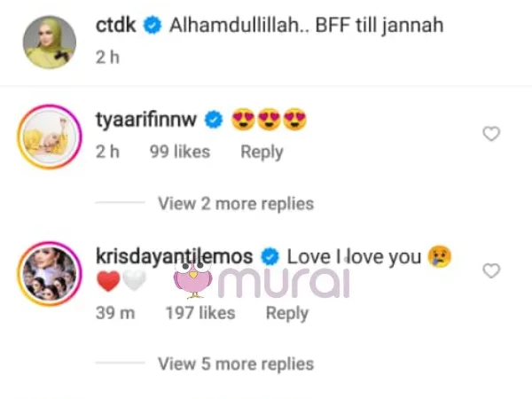Like tyaarifinnw's comment with heart icon
The height and width of the screenshot is (399, 532).
491,134
